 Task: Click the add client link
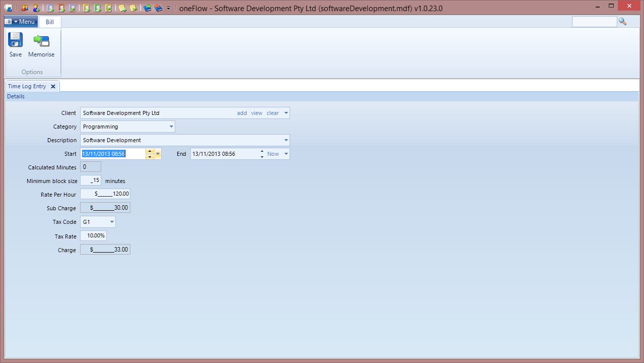(x=242, y=113)
